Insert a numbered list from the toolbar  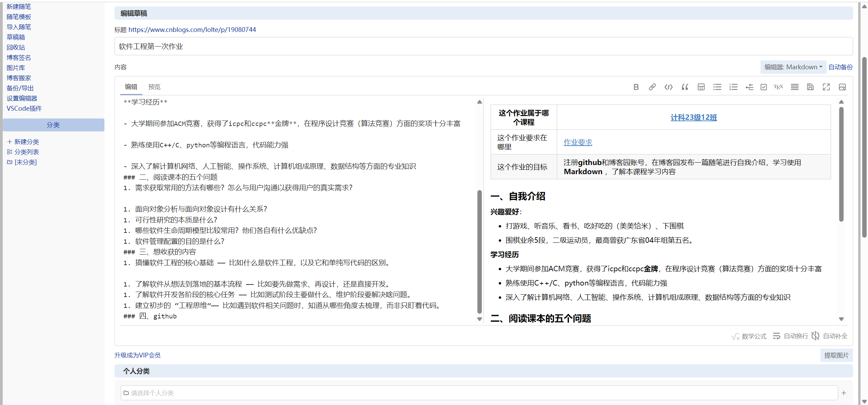pyautogui.click(x=733, y=87)
